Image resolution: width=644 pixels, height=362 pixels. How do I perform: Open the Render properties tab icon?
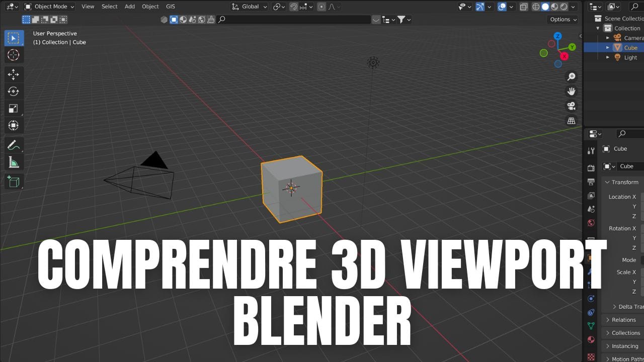[591, 167]
